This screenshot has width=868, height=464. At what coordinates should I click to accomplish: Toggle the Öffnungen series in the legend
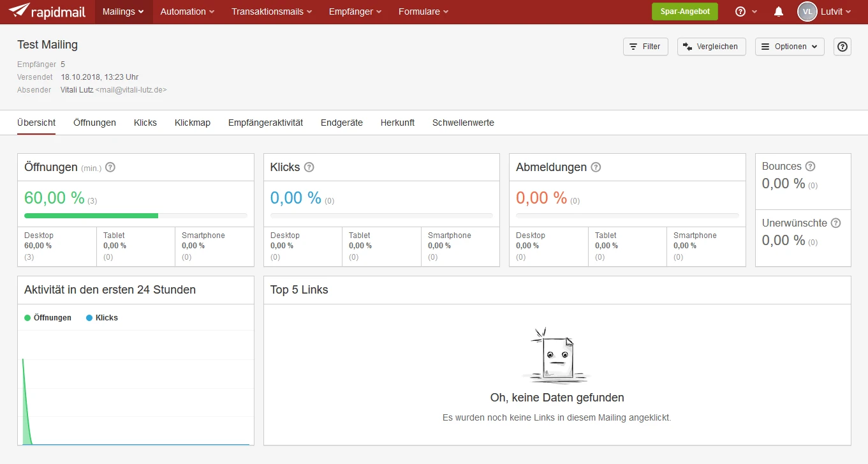pos(48,317)
